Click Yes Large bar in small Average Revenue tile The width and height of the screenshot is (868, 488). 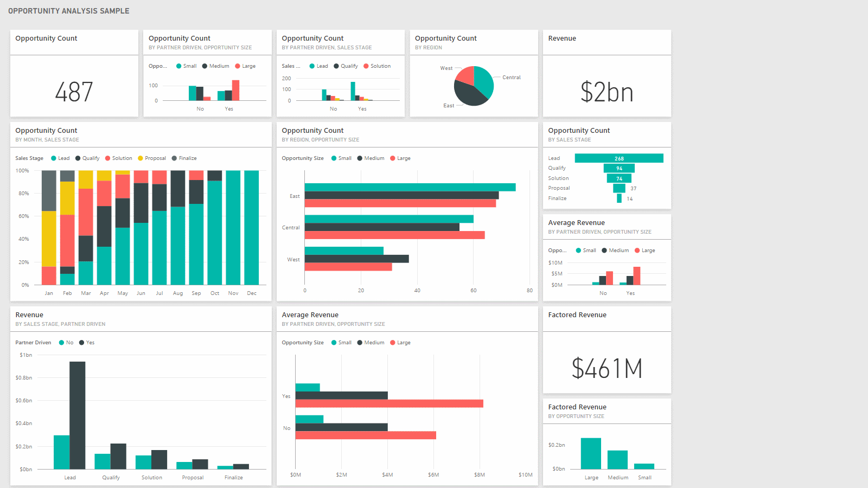click(637, 276)
